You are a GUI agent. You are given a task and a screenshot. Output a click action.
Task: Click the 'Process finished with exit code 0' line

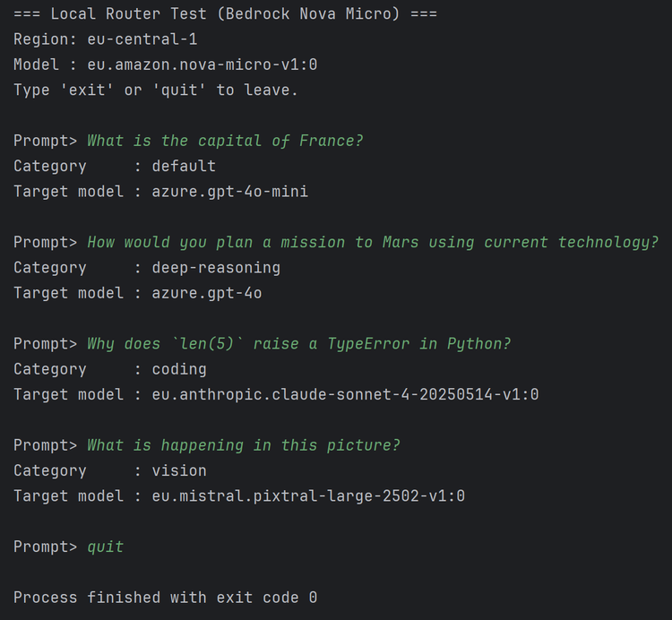[165, 597]
